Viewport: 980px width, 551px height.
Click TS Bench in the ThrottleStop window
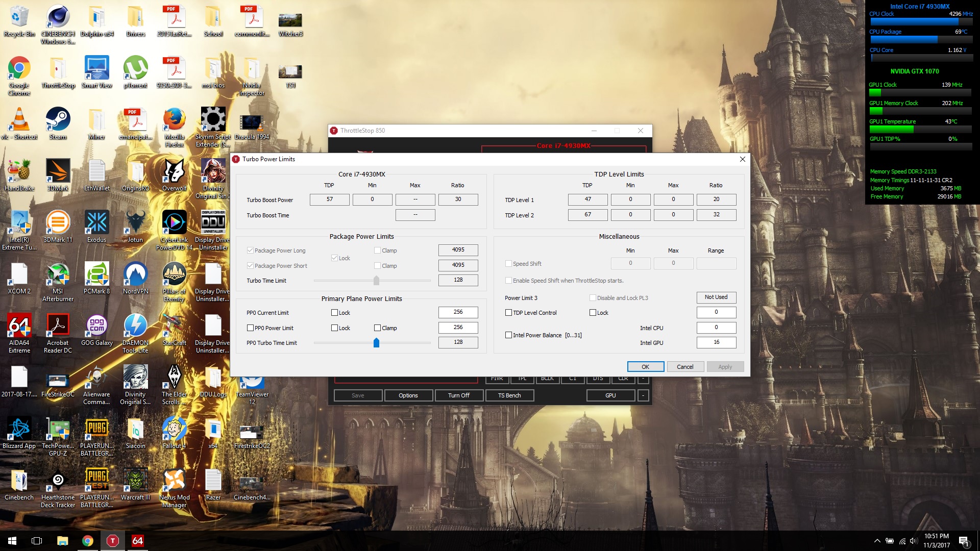coord(509,395)
